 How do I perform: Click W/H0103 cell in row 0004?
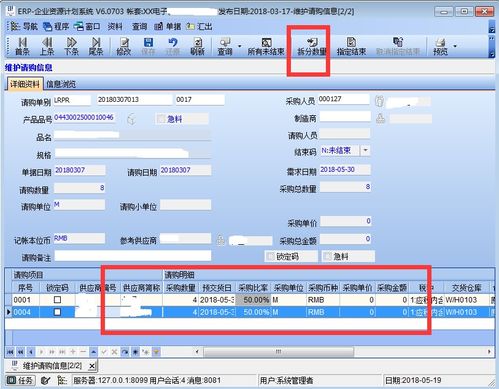(466, 312)
